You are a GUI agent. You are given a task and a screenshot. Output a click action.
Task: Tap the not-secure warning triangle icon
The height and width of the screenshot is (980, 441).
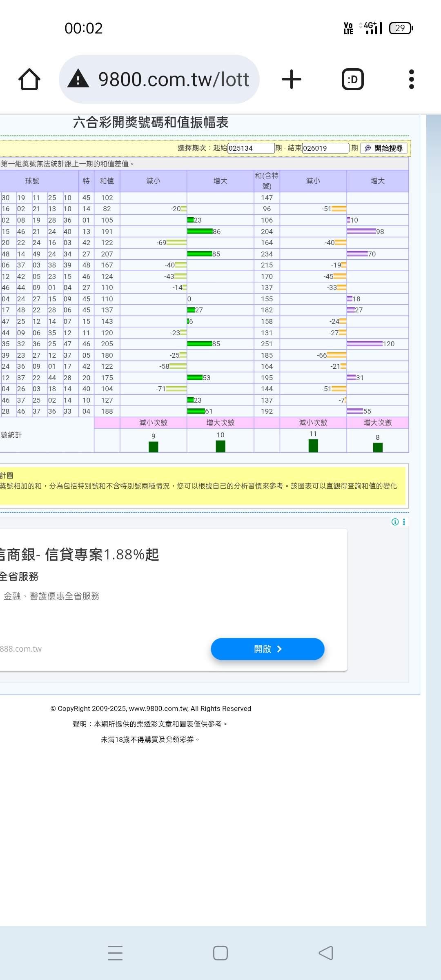click(78, 79)
